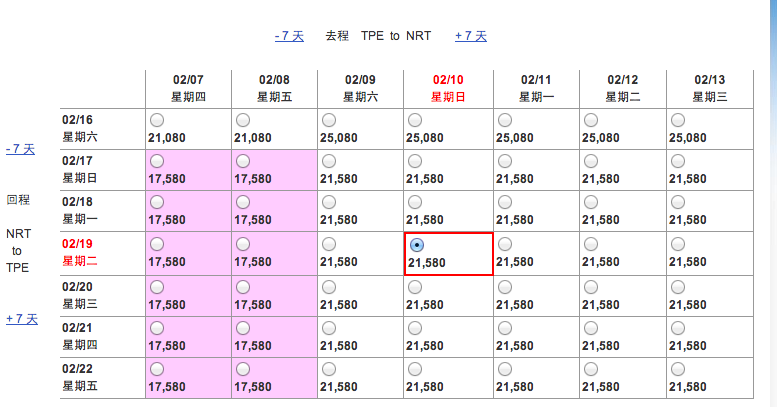Select 17,580 fare for 02/08 and 02/17

coord(243,161)
